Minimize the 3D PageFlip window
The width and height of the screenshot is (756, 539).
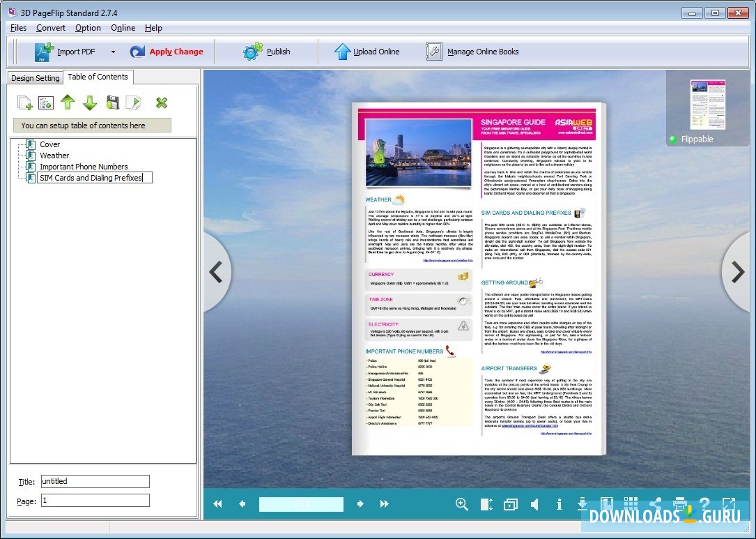(x=693, y=13)
